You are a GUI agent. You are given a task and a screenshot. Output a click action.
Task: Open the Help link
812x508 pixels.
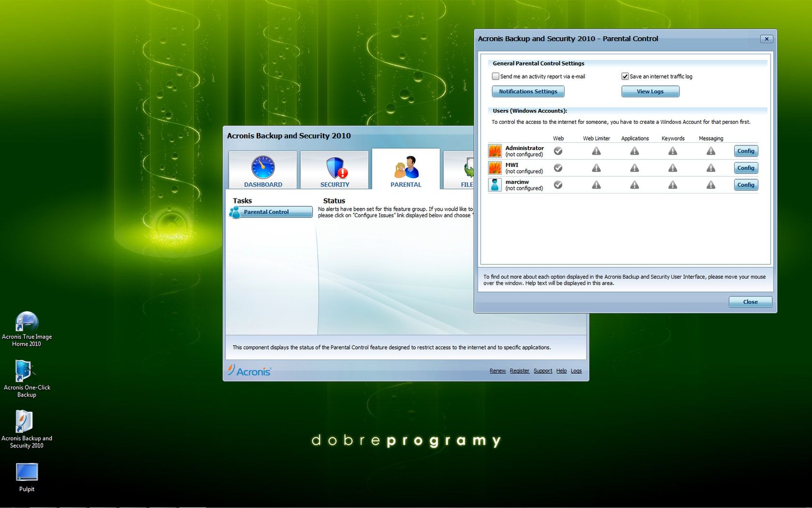pyautogui.click(x=561, y=371)
